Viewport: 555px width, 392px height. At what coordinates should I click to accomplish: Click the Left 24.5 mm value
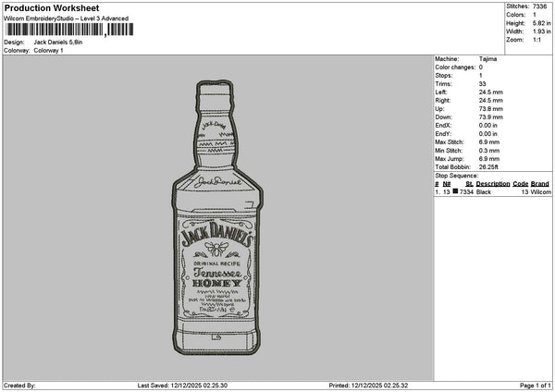[x=490, y=92]
